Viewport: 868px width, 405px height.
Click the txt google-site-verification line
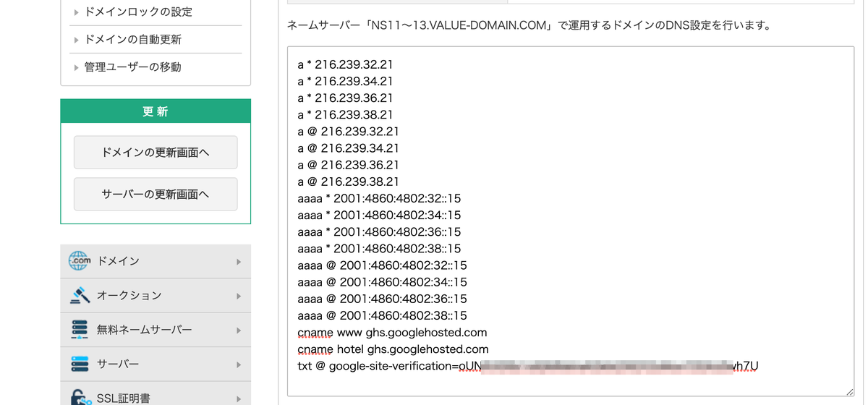(x=528, y=366)
